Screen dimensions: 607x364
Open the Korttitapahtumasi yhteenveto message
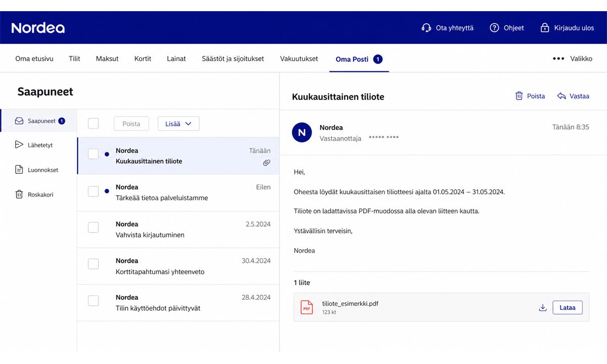[x=178, y=266]
